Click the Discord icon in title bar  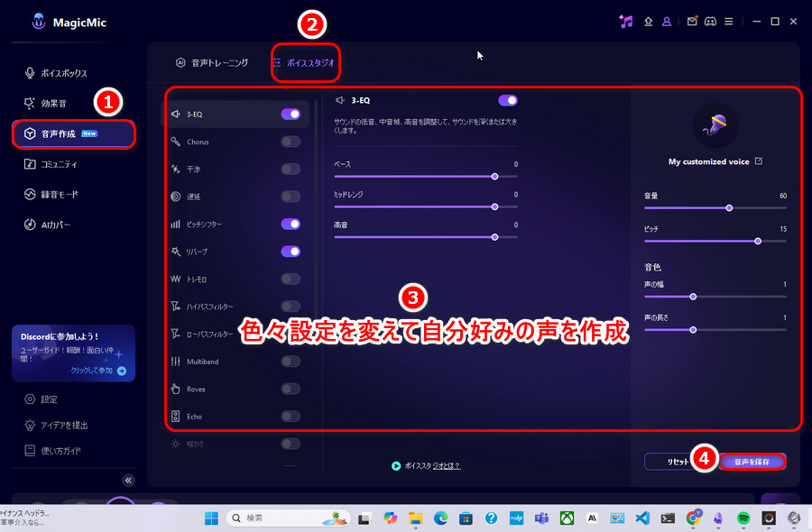pyautogui.click(x=709, y=22)
